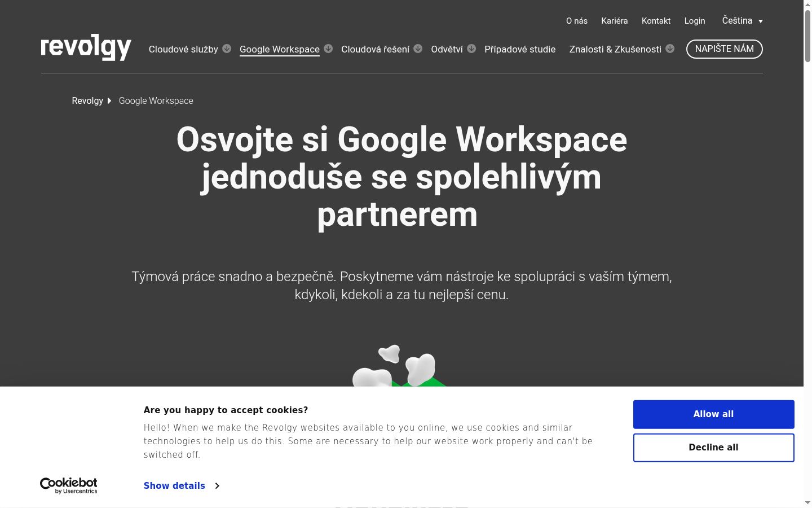The width and height of the screenshot is (812, 508).
Task: Accept cookies with Allow all
Action: [714, 414]
